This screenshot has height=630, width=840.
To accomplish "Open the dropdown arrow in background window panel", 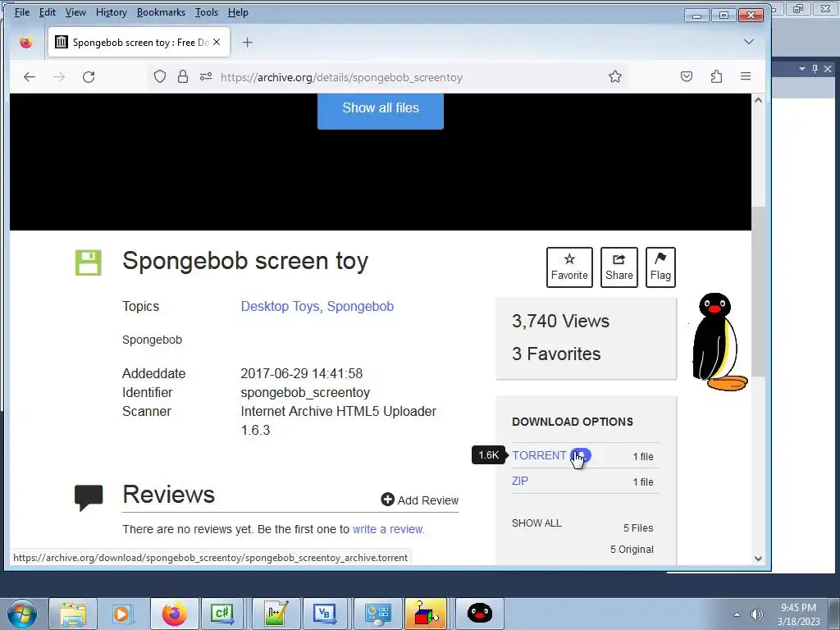I will [802, 69].
